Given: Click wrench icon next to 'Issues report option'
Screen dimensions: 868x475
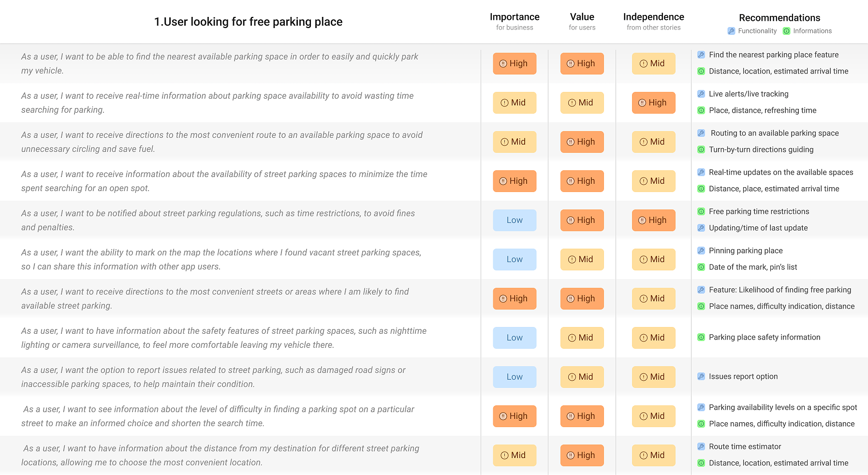Looking at the screenshot, I should coord(701,376).
